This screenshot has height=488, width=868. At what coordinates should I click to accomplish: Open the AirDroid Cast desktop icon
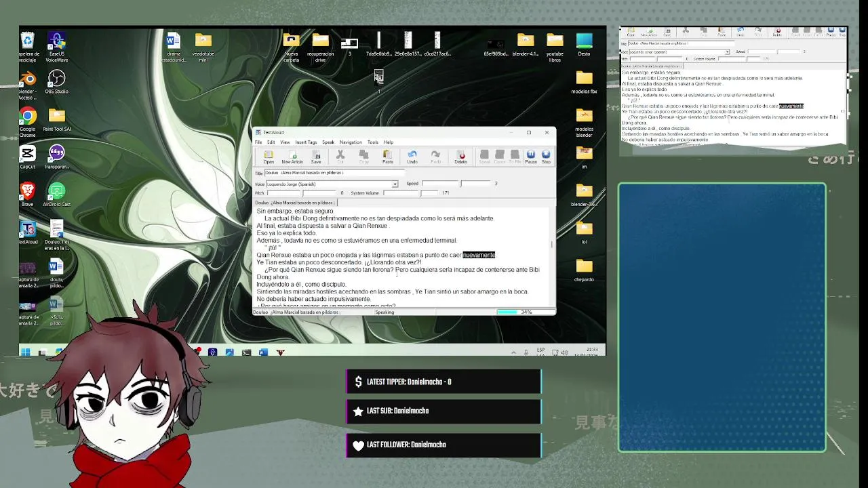click(57, 195)
